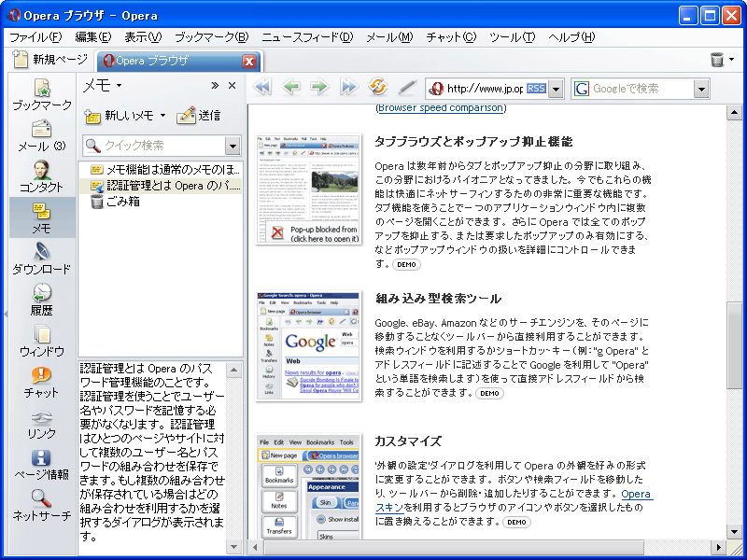Viewport: 747px width, 560px height.
Task: Open the 編集(E) menu
Action: (93, 37)
